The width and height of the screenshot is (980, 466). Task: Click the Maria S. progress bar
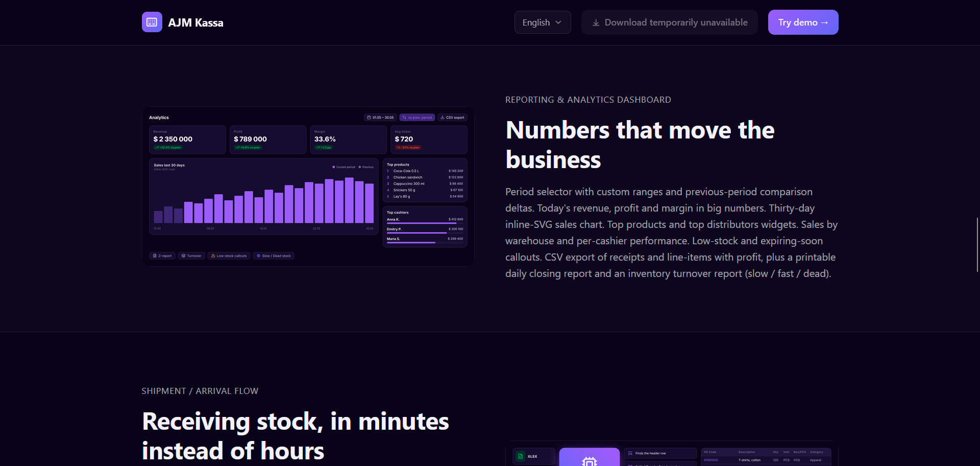(425, 243)
